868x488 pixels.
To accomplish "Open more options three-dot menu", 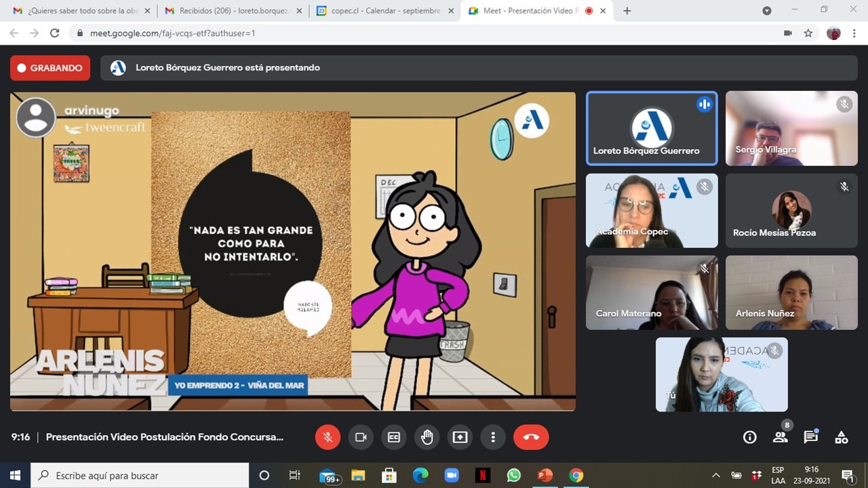I will click(494, 437).
